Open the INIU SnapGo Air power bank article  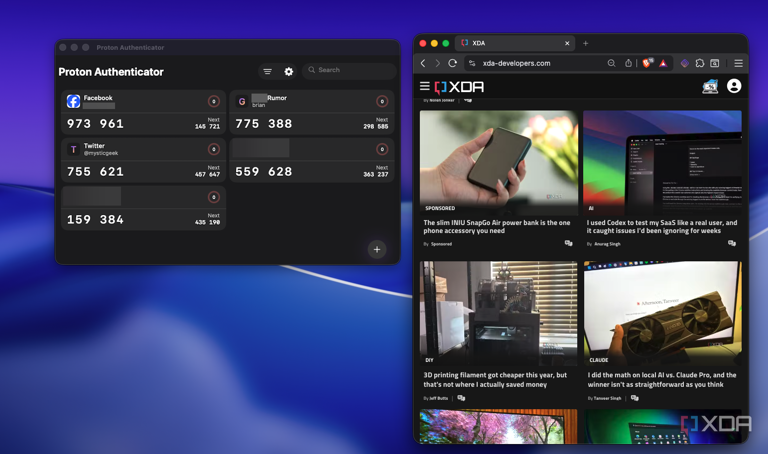point(497,227)
